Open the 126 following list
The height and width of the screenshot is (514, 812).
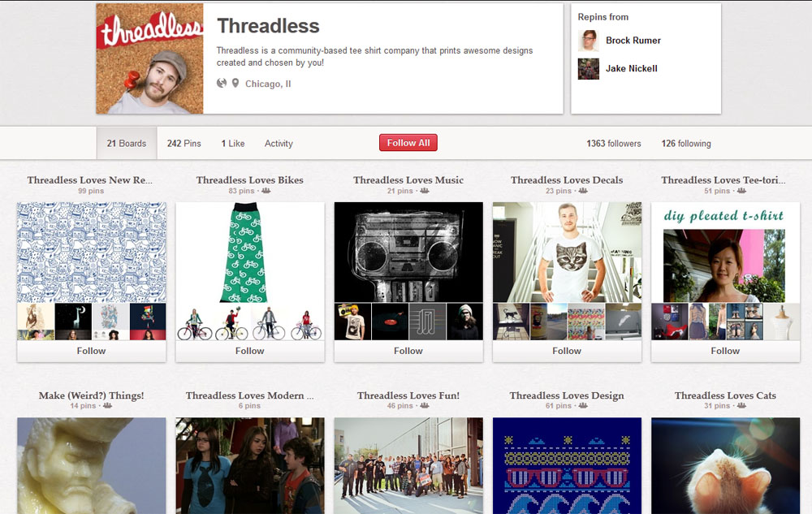(686, 144)
